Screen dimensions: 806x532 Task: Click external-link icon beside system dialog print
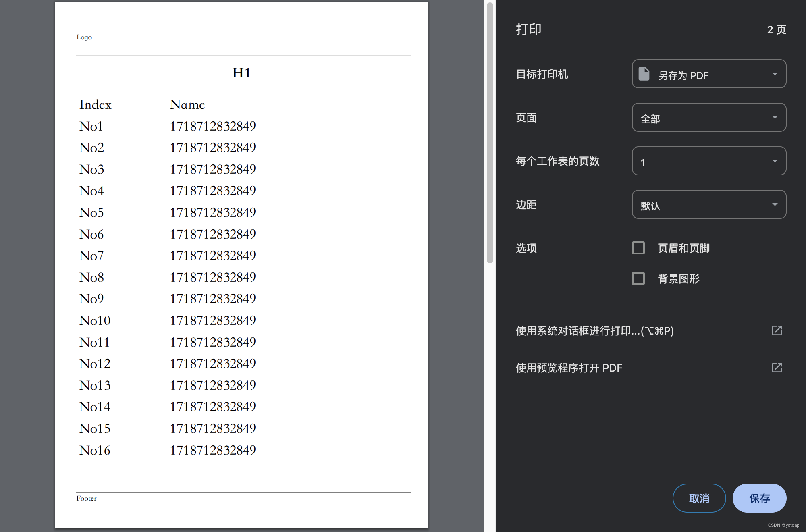tap(777, 330)
